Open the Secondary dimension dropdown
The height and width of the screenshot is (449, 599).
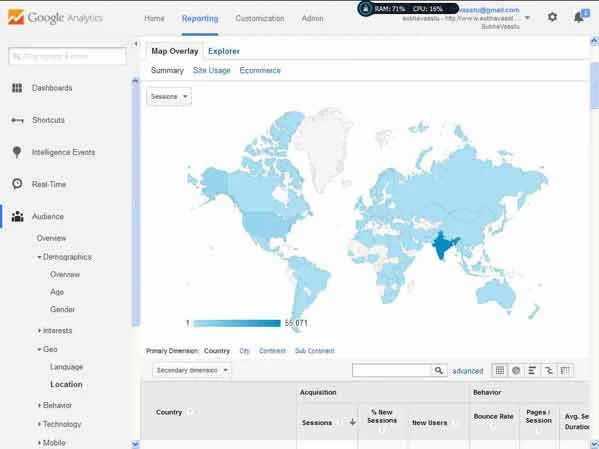click(x=191, y=370)
